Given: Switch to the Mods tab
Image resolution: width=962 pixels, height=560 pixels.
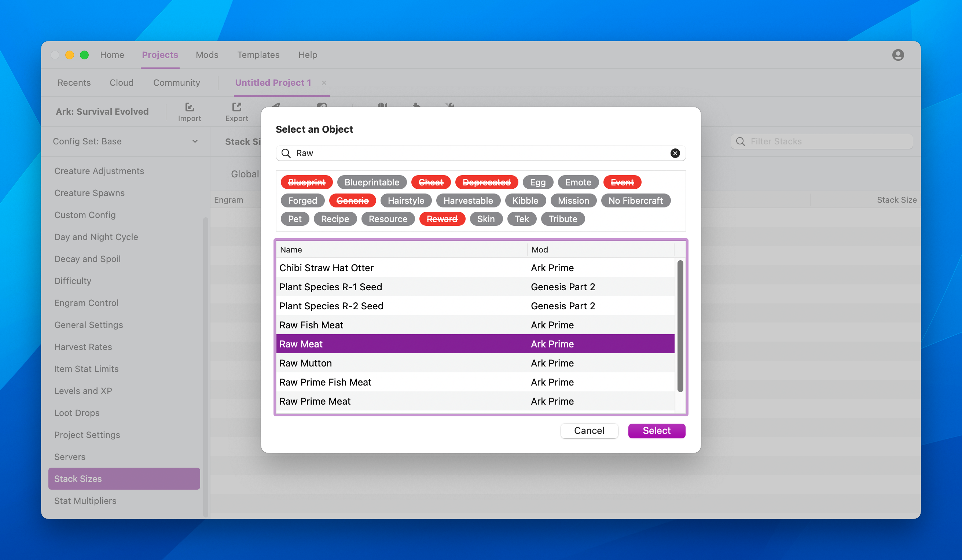Looking at the screenshot, I should (207, 55).
